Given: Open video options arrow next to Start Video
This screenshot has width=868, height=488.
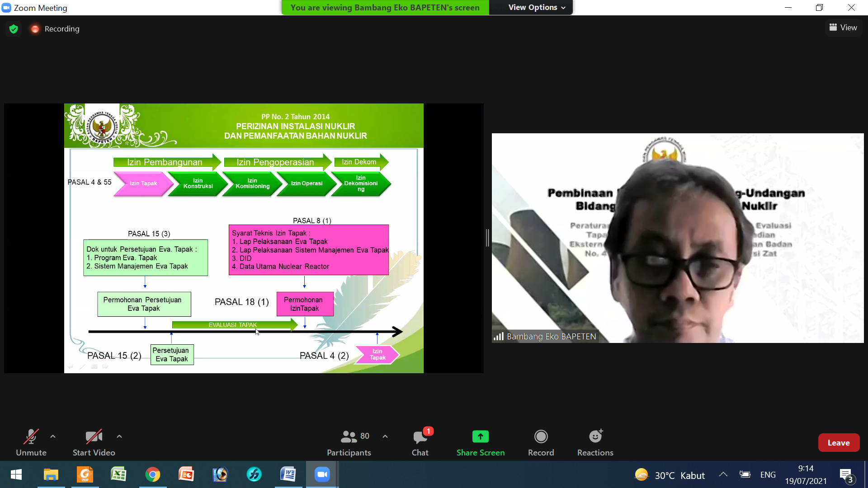Looking at the screenshot, I should coord(119,436).
